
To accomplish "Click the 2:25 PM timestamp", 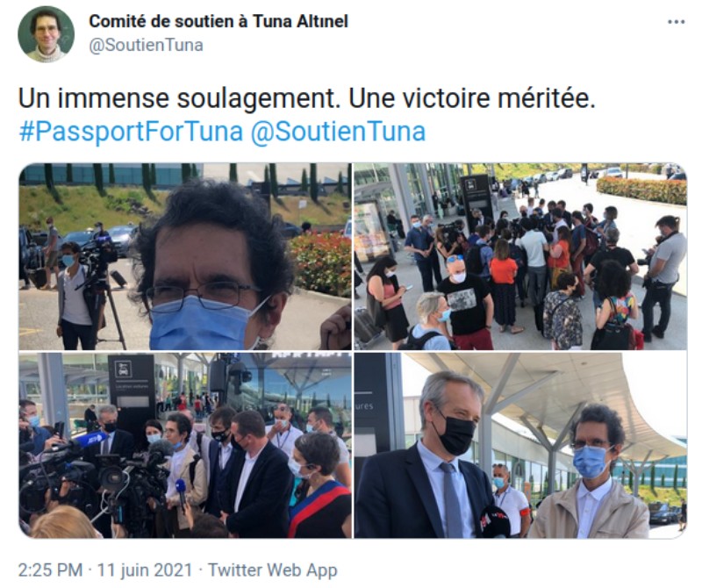I will click(x=50, y=570).
